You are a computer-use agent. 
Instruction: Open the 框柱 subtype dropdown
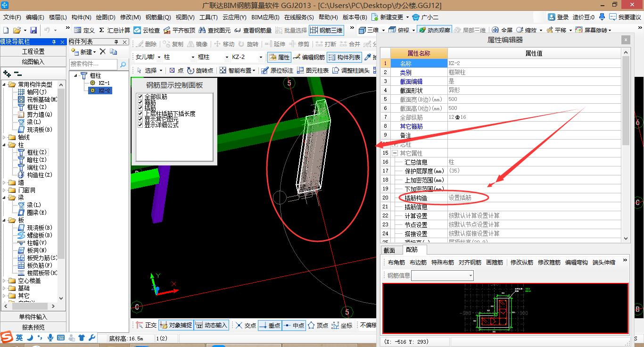click(x=226, y=57)
